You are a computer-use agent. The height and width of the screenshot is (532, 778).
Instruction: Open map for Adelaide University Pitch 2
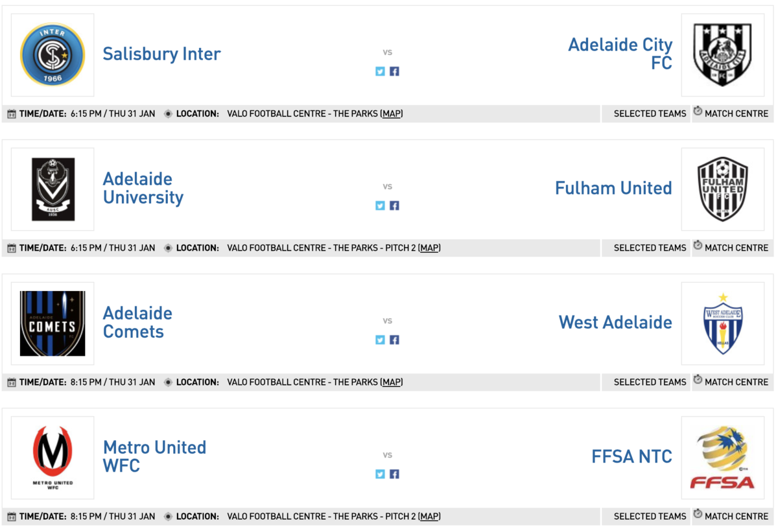(429, 248)
